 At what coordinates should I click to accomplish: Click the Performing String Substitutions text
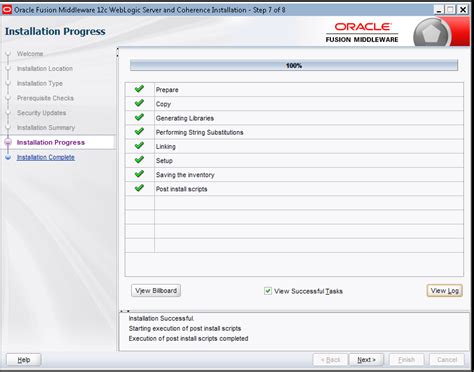pos(199,132)
